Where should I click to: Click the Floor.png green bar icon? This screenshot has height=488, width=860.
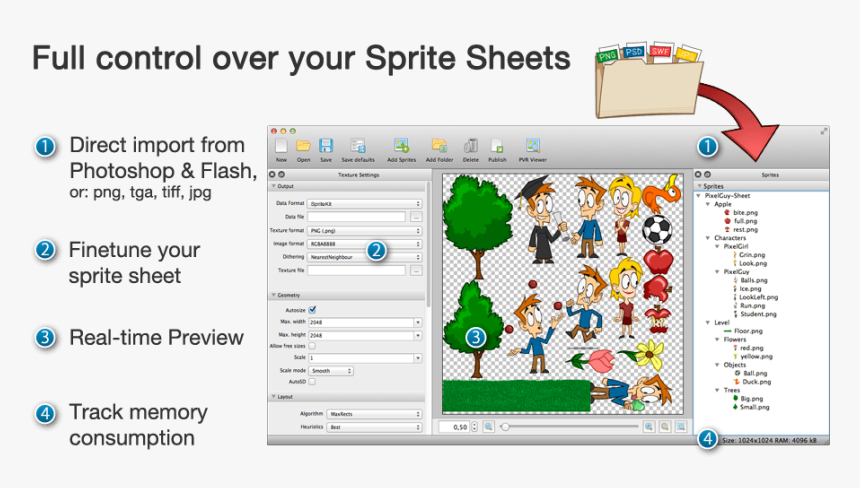(727, 331)
